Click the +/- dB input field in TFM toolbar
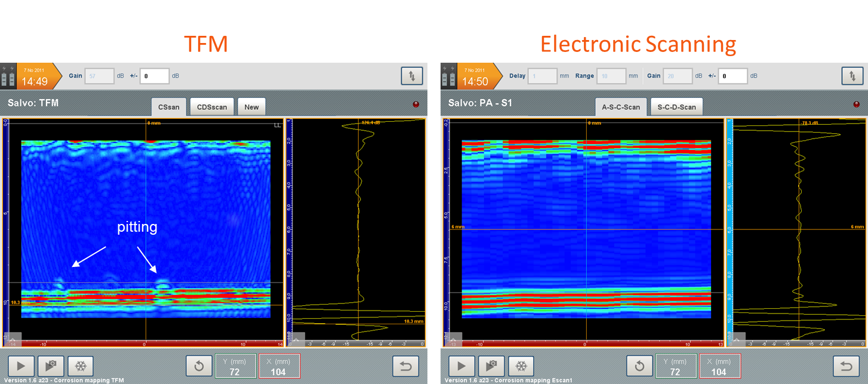This screenshot has height=384, width=868. coord(155,76)
